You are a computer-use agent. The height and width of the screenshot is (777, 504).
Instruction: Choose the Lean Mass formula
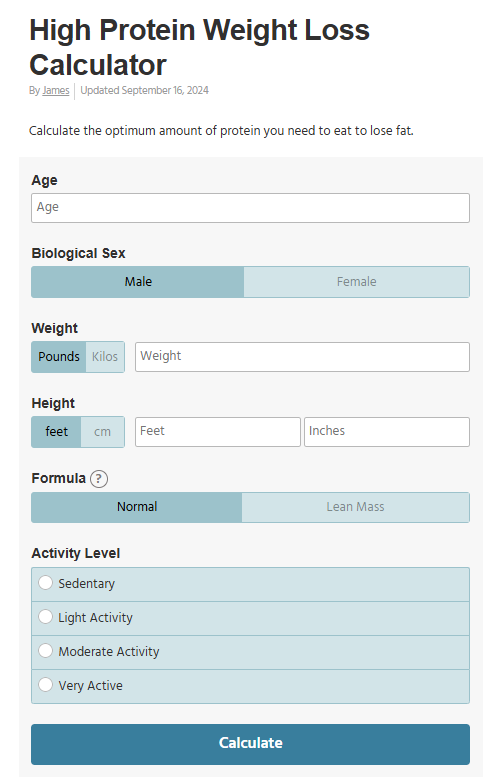355,507
